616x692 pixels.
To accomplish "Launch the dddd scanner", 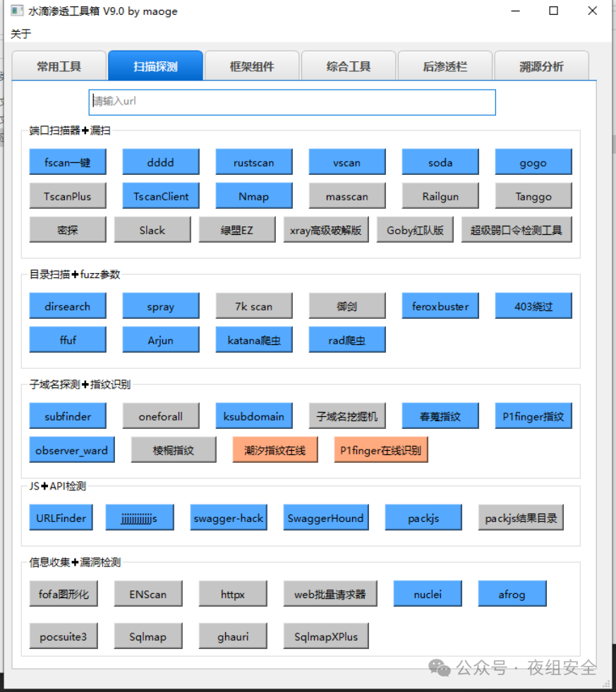I will [x=161, y=162].
